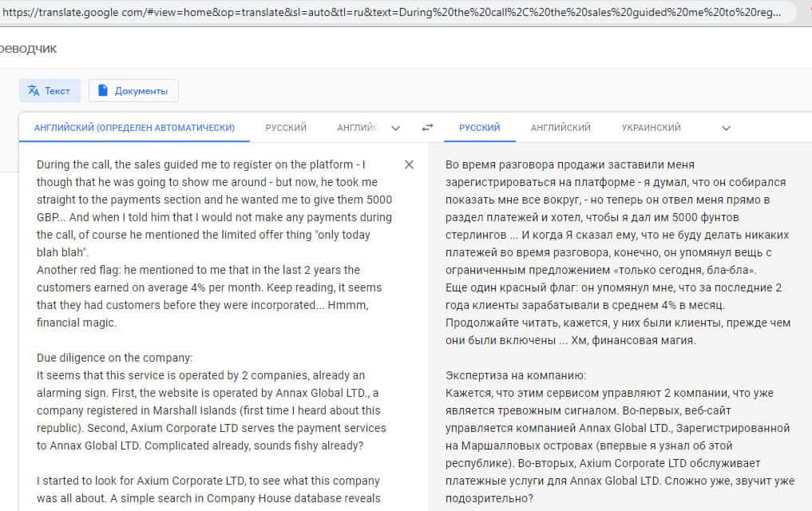
Task: Clear the source text with X button
Action: click(409, 164)
